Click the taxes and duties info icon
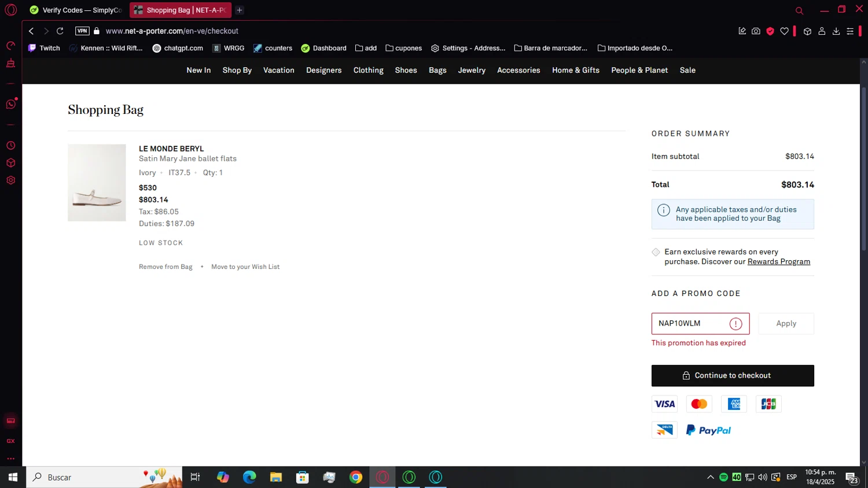868x488 pixels. tap(664, 210)
